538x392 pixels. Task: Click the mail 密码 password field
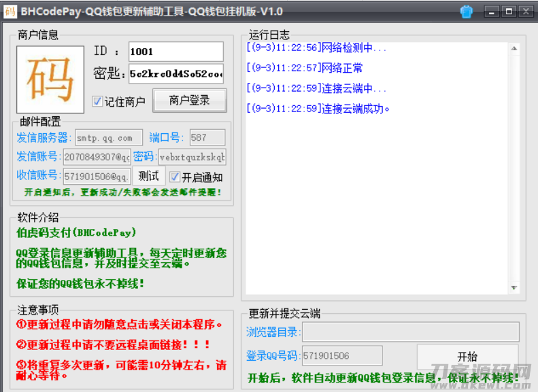[192, 157]
